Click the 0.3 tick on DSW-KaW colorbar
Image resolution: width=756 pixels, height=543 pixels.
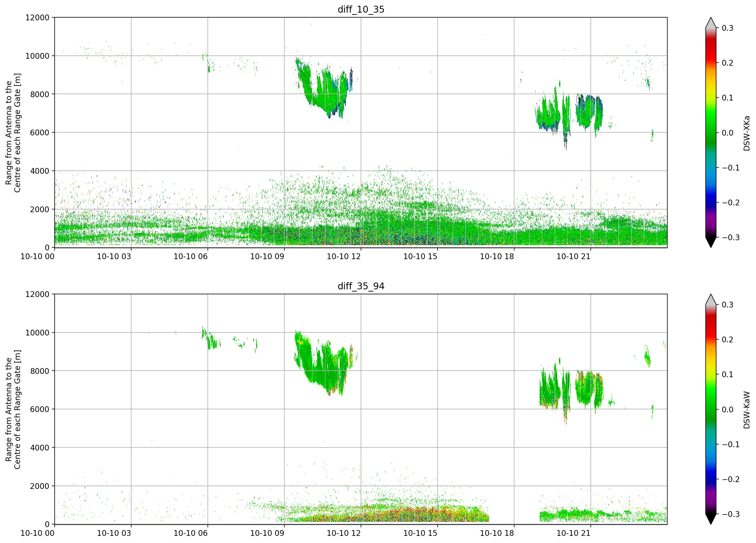[728, 305]
